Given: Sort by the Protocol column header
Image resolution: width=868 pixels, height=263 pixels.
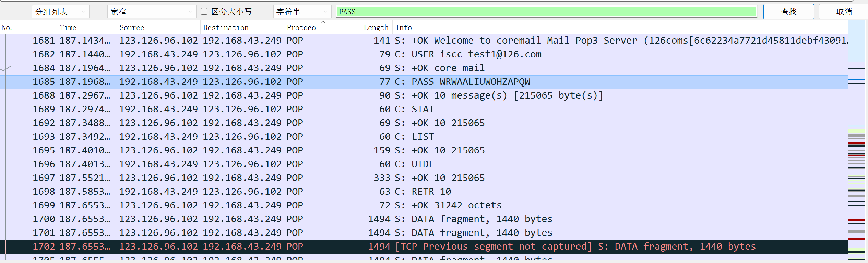Looking at the screenshot, I should pos(322,27).
